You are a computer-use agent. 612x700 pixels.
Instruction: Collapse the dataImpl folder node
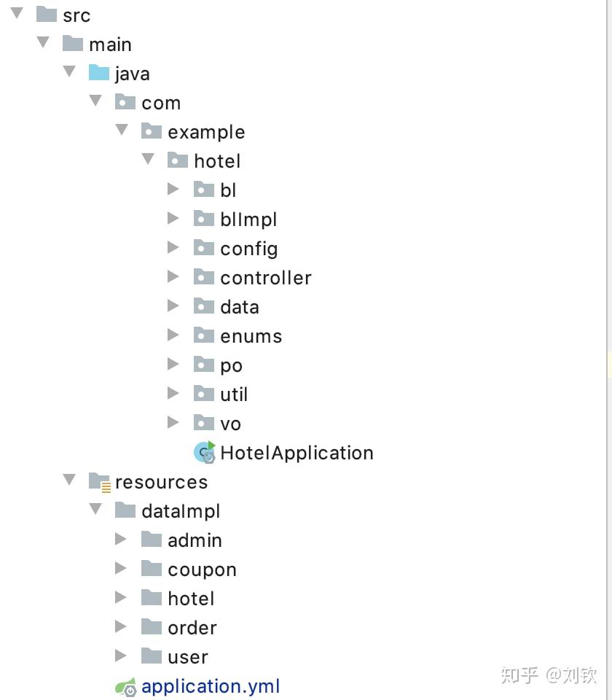(x=95, y=509)
